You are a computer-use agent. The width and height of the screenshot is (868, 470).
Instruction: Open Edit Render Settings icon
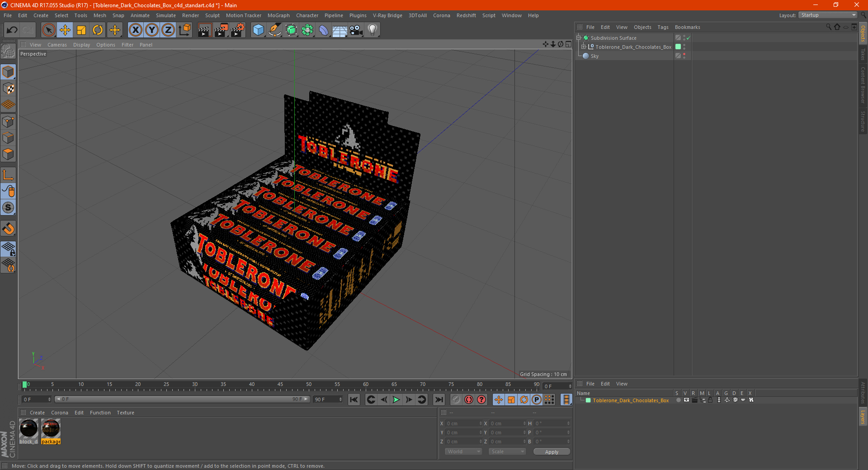pyautogui.click(x=238, y=30)
